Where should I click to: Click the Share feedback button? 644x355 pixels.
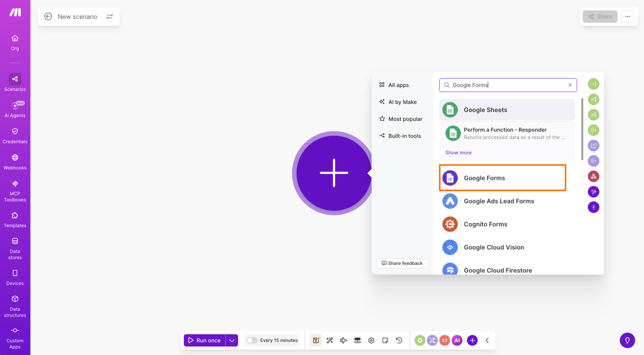coord(402,263)
